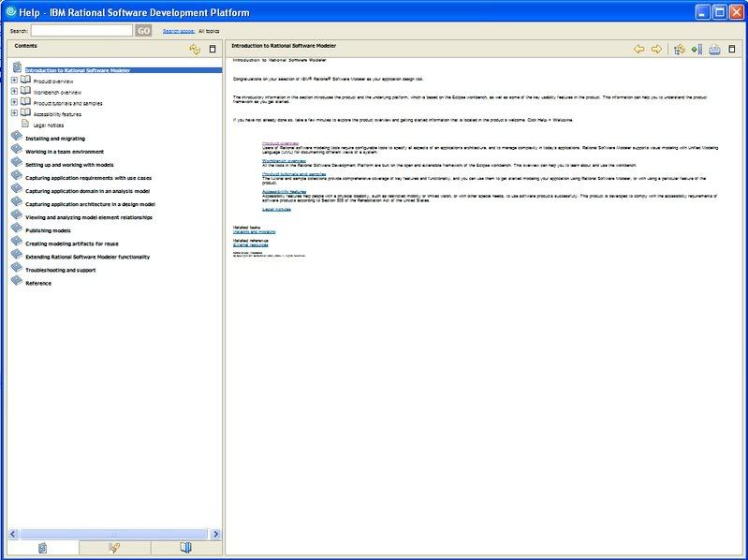Click open-book icon beside Workbench overview

tap(26, 91)
